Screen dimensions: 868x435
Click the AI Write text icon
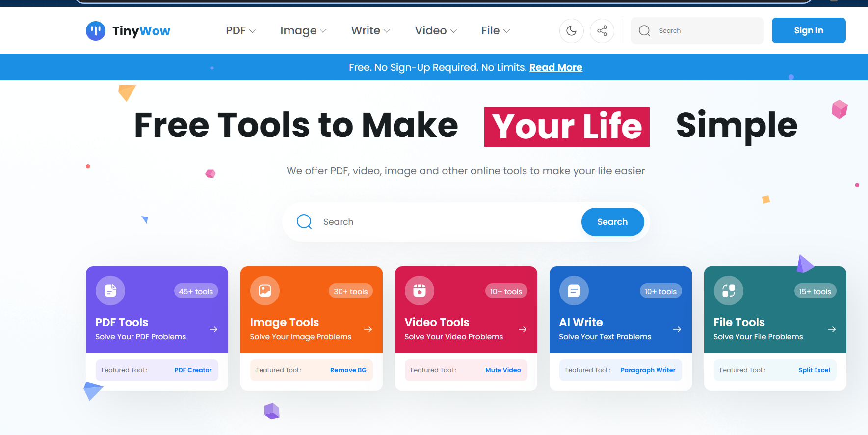tap(574, 291)
